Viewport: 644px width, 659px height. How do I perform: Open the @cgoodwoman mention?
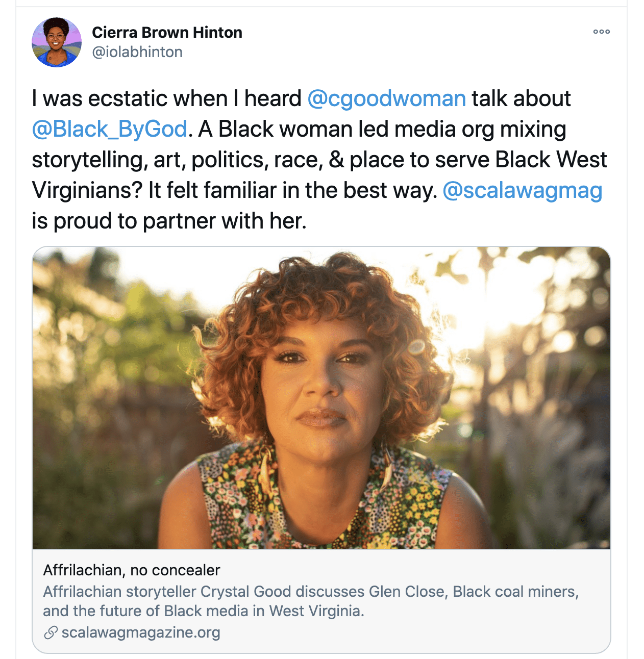click(386, 98)
